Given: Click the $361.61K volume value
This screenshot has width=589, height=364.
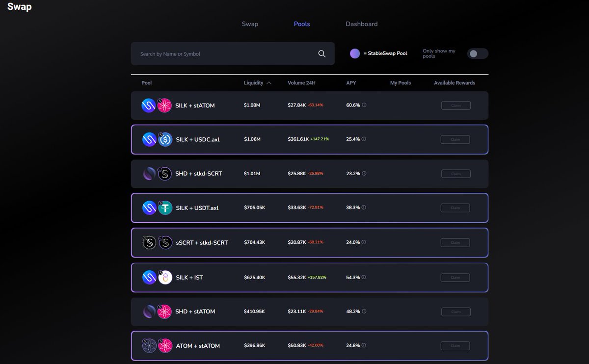Looking at the screenshot, I should tap(298, 139).
